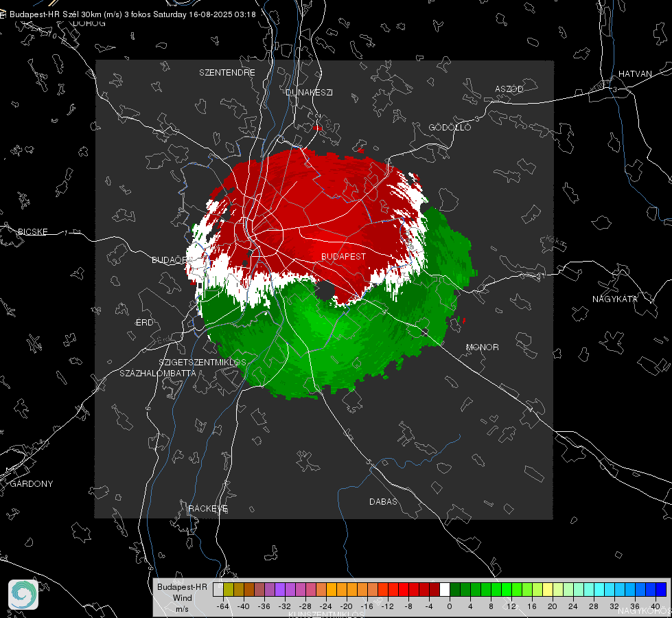Select the Wind label in the legend
The image size is (672, 618).
182,597
